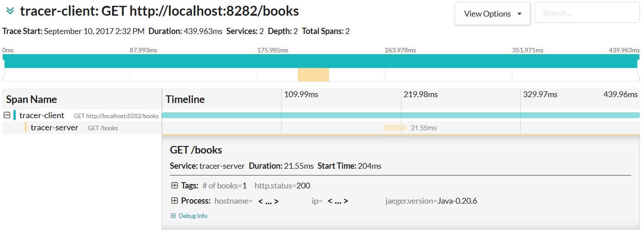Screen dimensions: 644x235
Task: Click the tracer-client teal color marker
Action: coord(15,115)
